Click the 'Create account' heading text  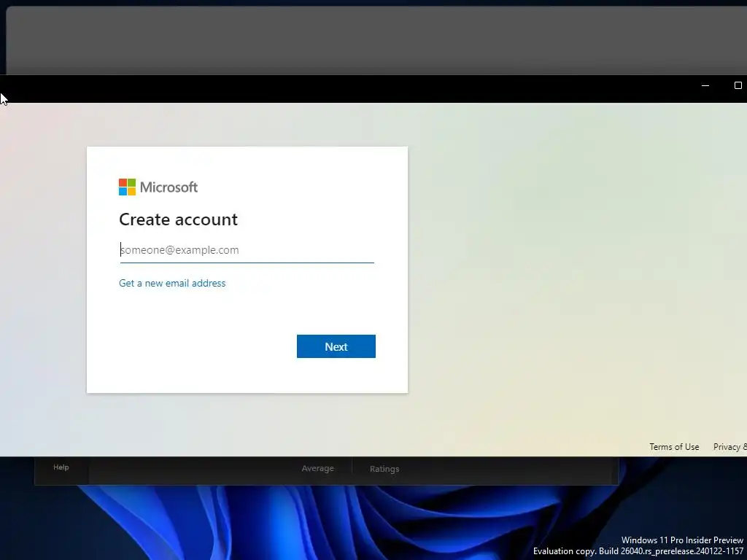point(178,219)
